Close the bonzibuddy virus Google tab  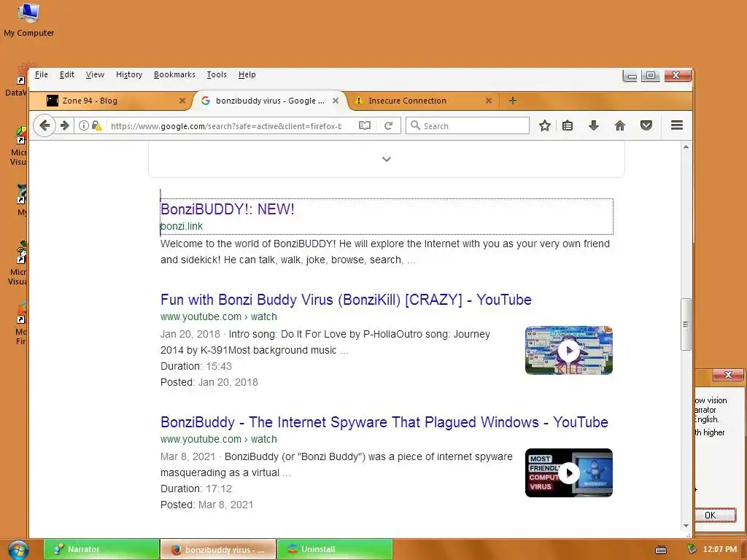(336, 101)
